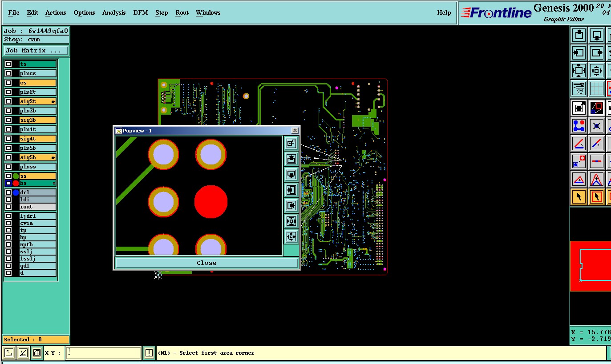Click the red-blue angle line tool icon
Image resolution: width=611 pixels, height=364 pixels.
579,144
